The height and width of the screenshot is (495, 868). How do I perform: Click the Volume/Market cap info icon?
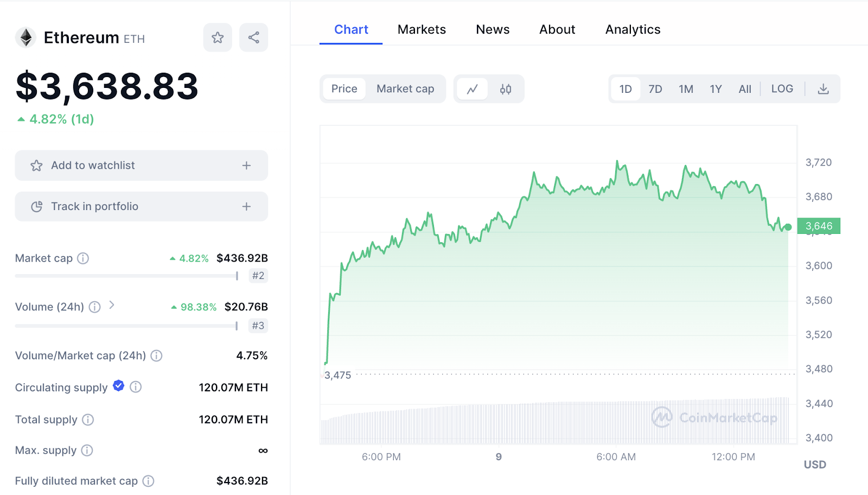156,356
